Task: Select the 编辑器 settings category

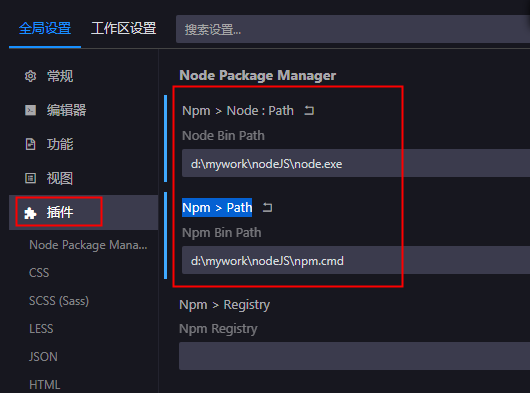Action: (x=66, y=110)
